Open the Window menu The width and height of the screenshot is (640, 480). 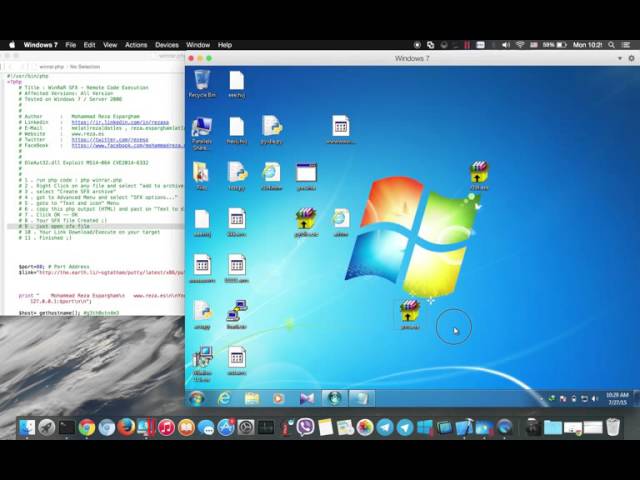[x=198, y=45]
